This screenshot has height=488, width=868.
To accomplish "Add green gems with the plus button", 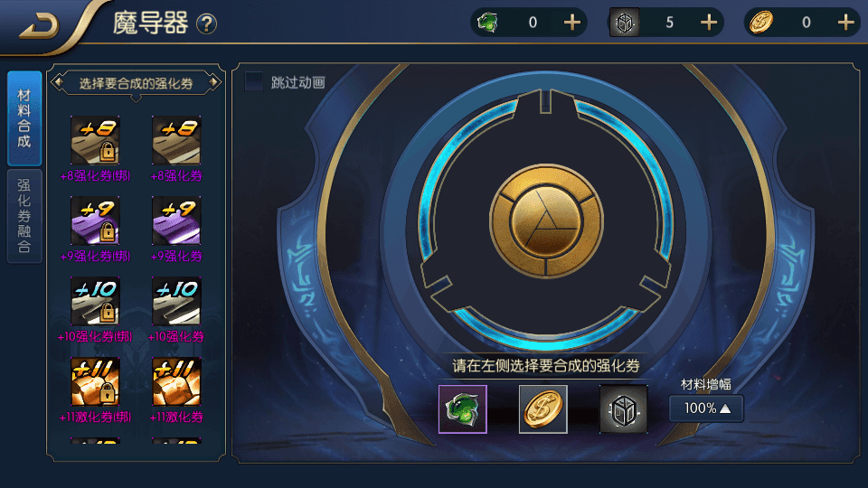I will 571,23.
